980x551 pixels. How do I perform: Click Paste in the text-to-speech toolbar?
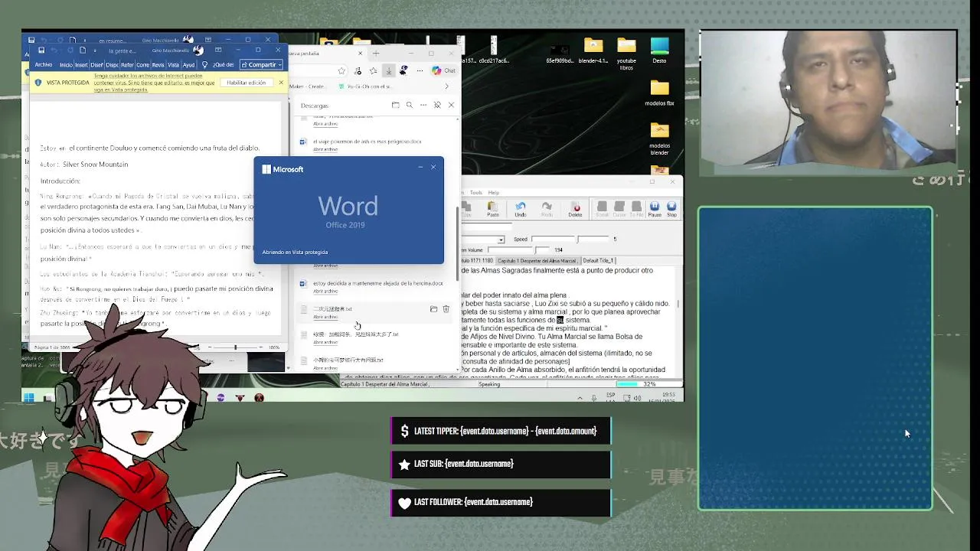point(492,209)
